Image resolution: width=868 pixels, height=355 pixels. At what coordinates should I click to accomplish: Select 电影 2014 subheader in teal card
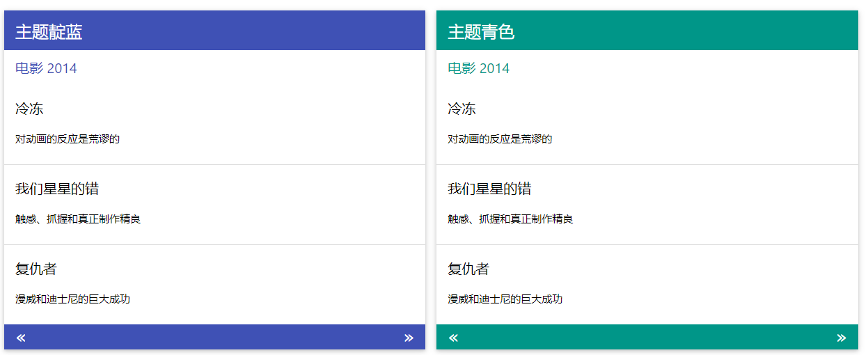(x=478, y=68)
